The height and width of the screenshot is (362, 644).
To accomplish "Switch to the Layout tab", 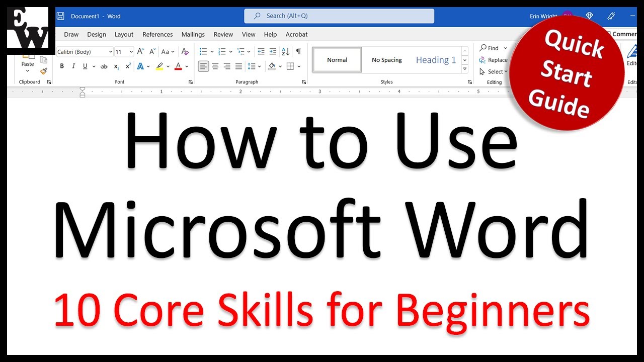I will (x=124, y=34).
